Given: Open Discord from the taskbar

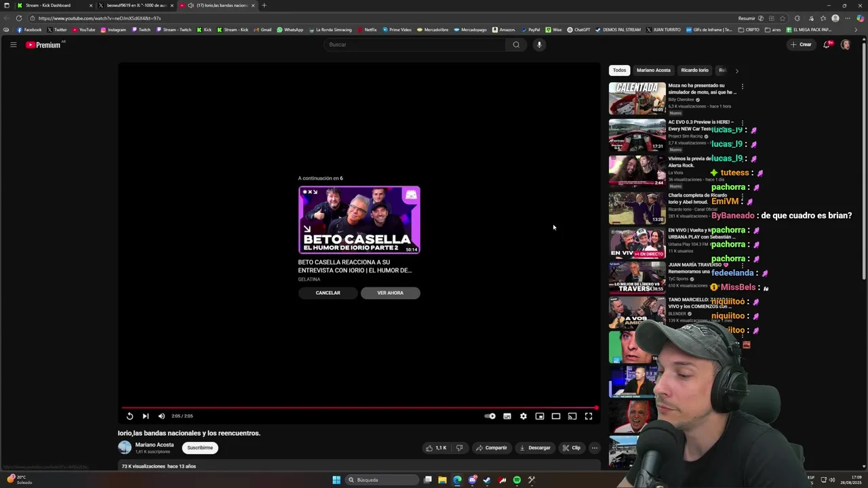Looking at the screenshot, I should [473, 480].
